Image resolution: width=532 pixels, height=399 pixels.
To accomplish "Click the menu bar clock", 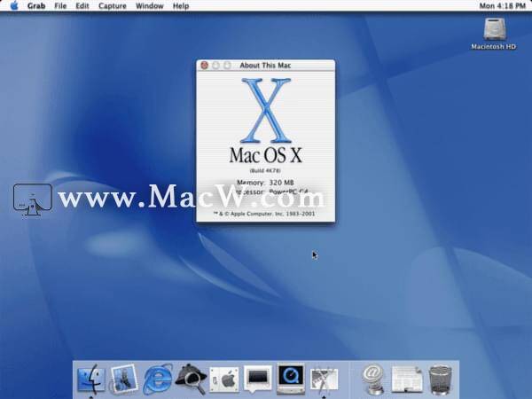I will (502, 6).
